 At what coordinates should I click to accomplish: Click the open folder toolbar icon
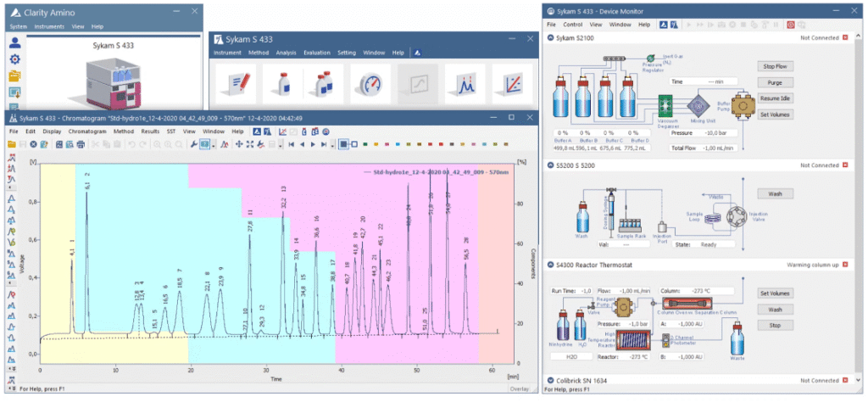[x=11, y=144]
